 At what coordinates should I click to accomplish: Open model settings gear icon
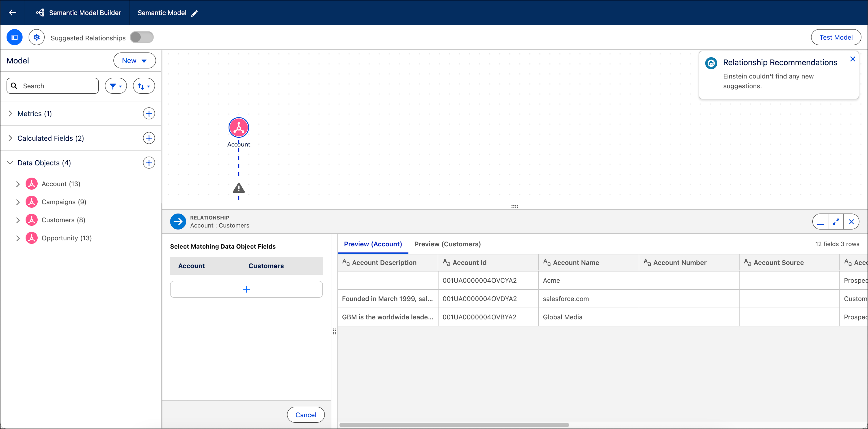(x=36, y=37)
